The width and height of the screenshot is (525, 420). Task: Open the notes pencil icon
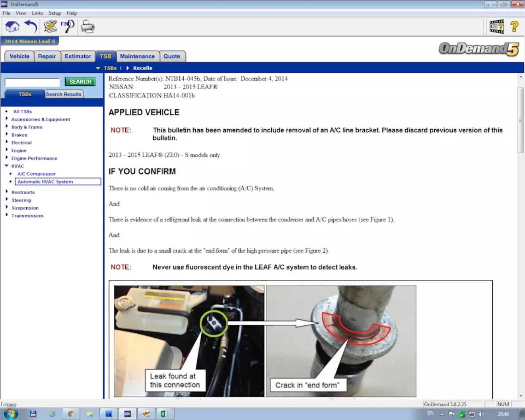point(50,27)
